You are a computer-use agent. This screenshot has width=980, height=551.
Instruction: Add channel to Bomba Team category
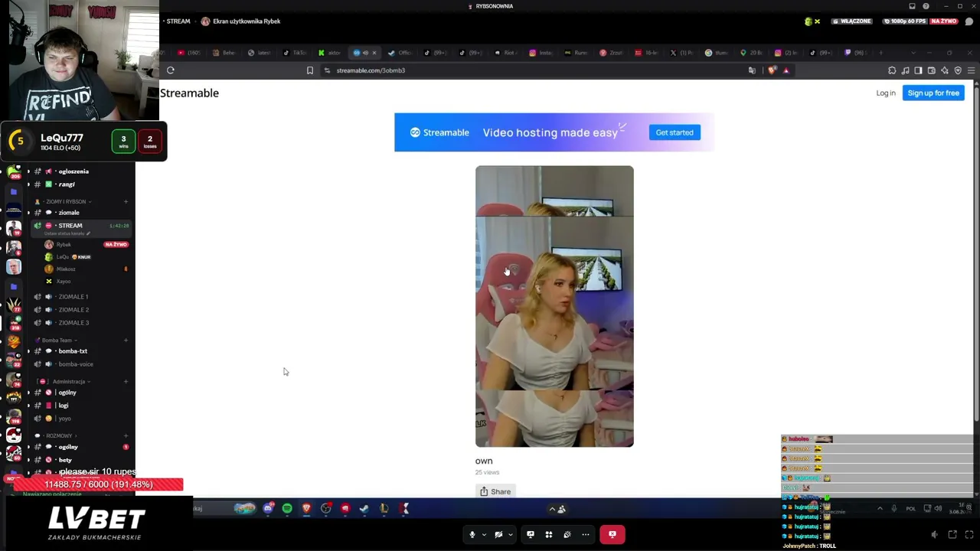[126, 340]
